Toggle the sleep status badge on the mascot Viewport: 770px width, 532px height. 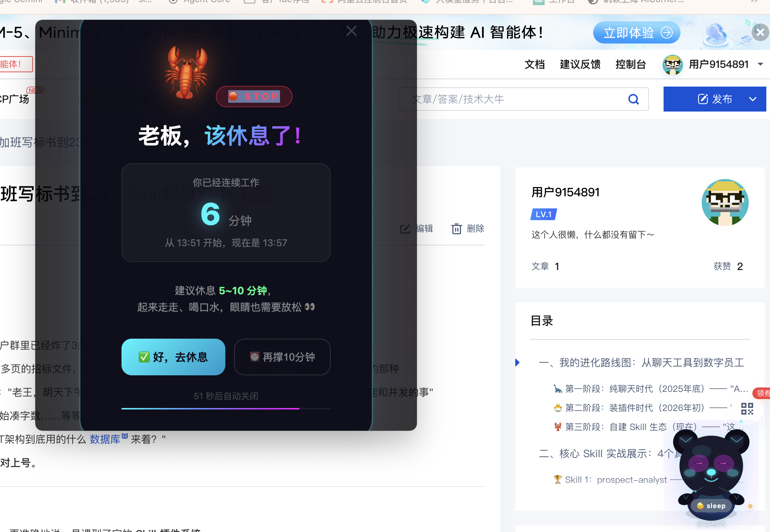tap(711, 506)
